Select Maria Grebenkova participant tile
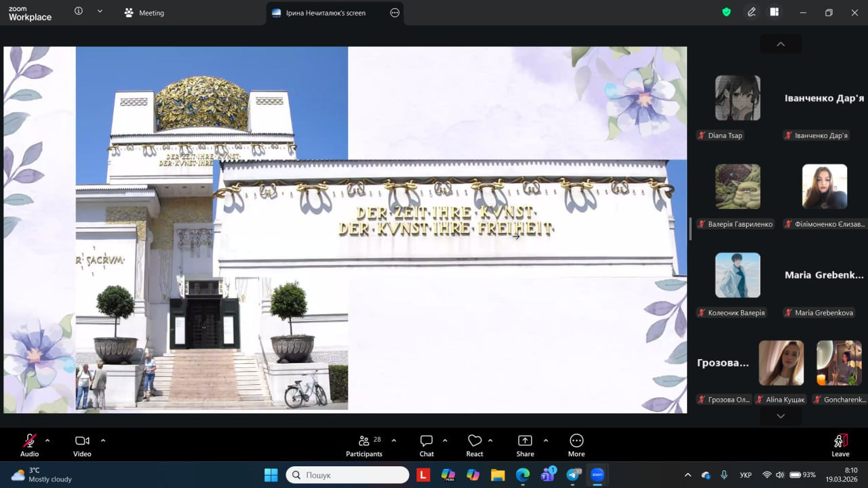 pos(824,276)
